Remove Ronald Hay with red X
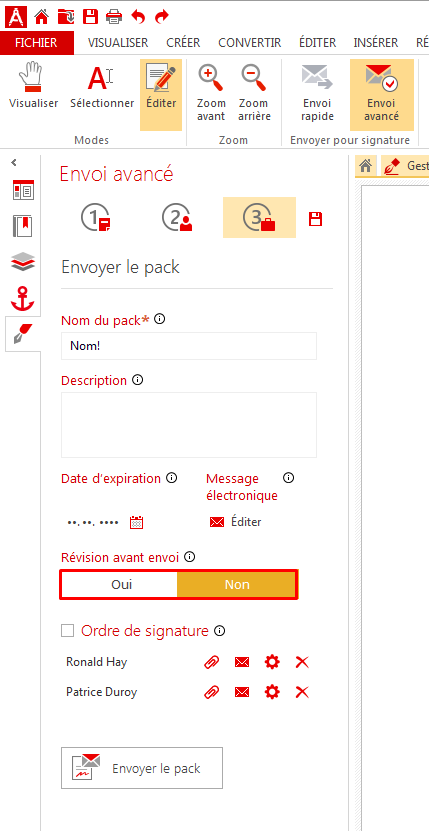The width and height of the screenshot is (429, 831). [x=302, y=661]
